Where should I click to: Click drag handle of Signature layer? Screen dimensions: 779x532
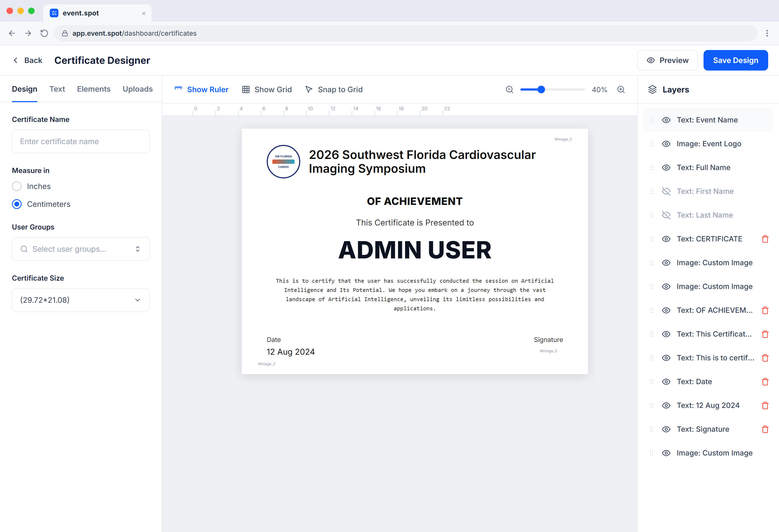point(652,429)
